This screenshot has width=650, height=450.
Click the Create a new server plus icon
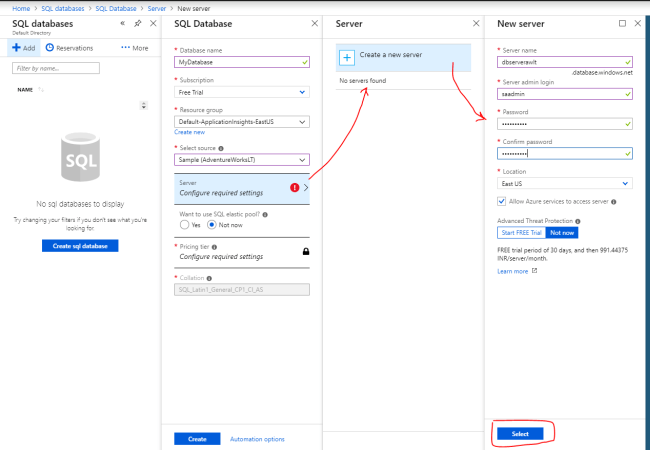coord(347,58)
